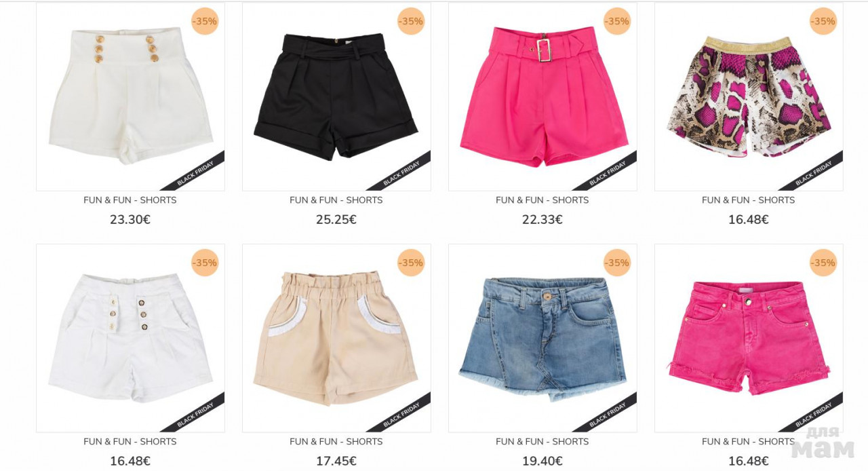Click Black Friday ribbon on white gold-button shorts
Image resolution: width=868 pixels, height=471 pixels.
[195, 172]
